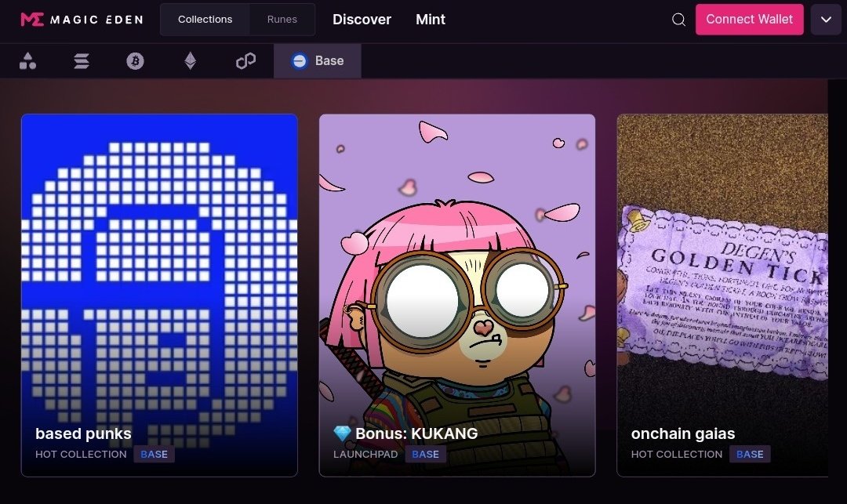Screen dimensions: 847x504
Task: Click the 'onchain gaias' title text
Action: click(683, 433)
